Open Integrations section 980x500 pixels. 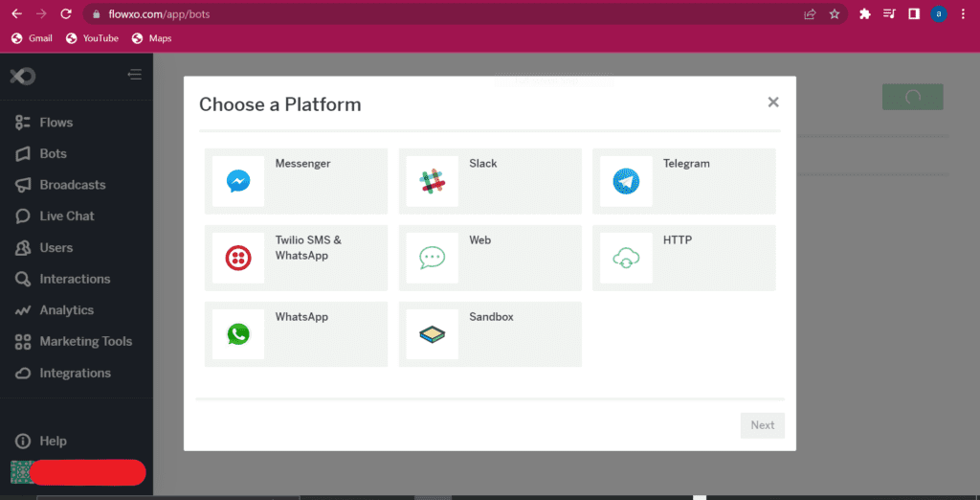(x=75, y=373)
